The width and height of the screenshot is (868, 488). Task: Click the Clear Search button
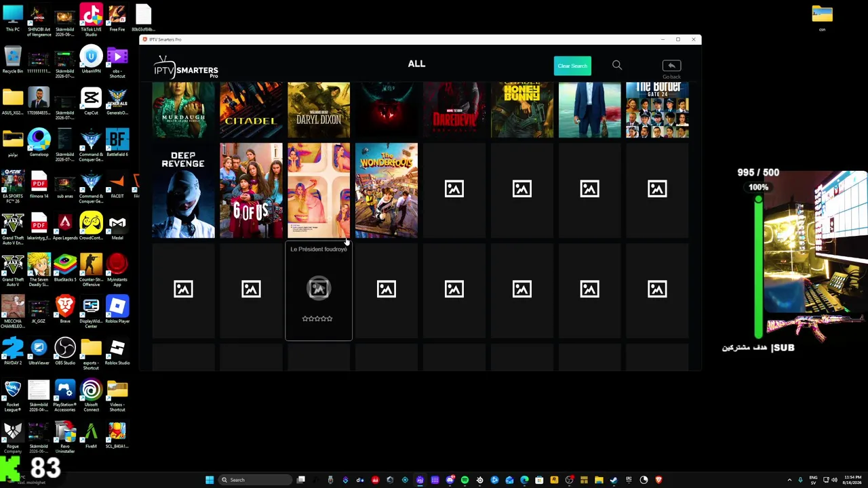(572, 66)
